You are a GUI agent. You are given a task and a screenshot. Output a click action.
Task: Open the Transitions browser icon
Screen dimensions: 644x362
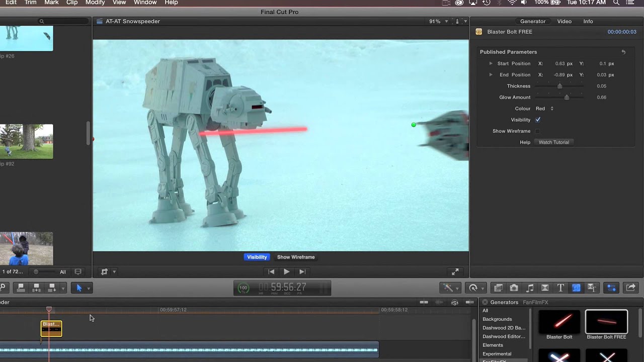(545, 288)
